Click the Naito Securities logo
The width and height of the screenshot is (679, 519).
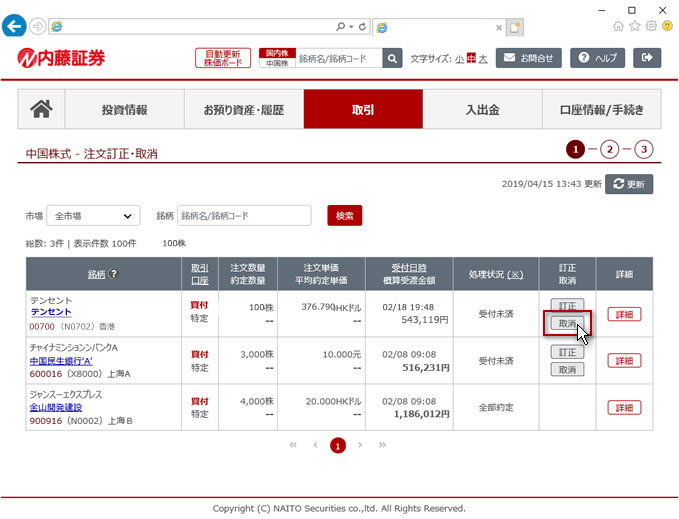click(x=61, y=58)
